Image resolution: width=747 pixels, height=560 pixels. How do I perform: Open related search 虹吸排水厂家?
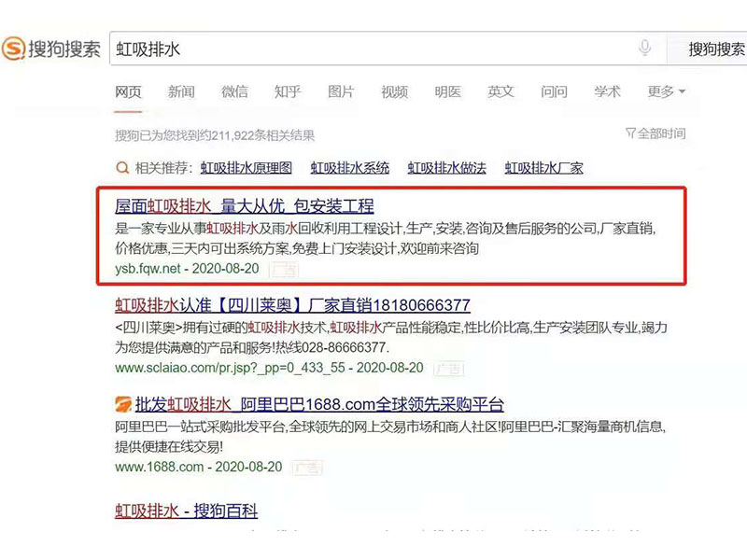(544, 168)
